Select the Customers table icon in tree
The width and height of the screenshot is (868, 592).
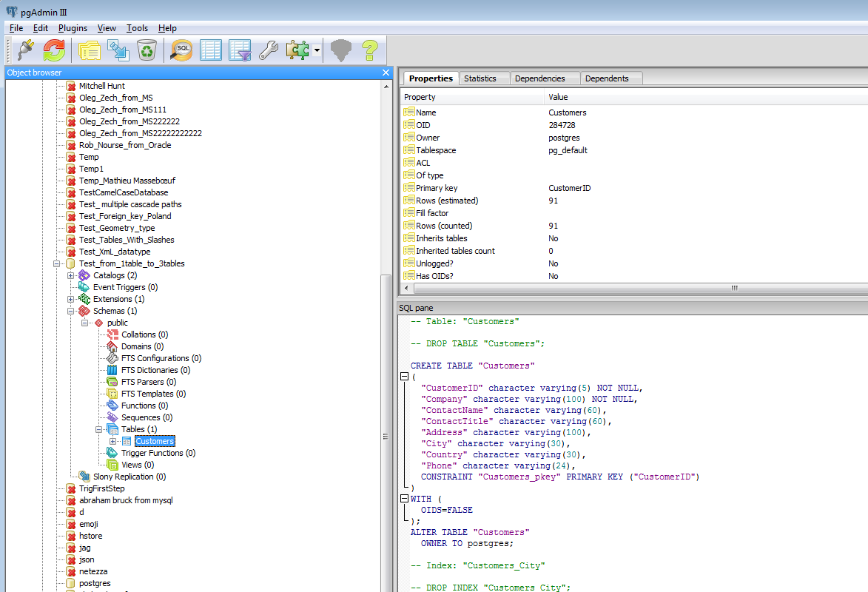point(128,440)
